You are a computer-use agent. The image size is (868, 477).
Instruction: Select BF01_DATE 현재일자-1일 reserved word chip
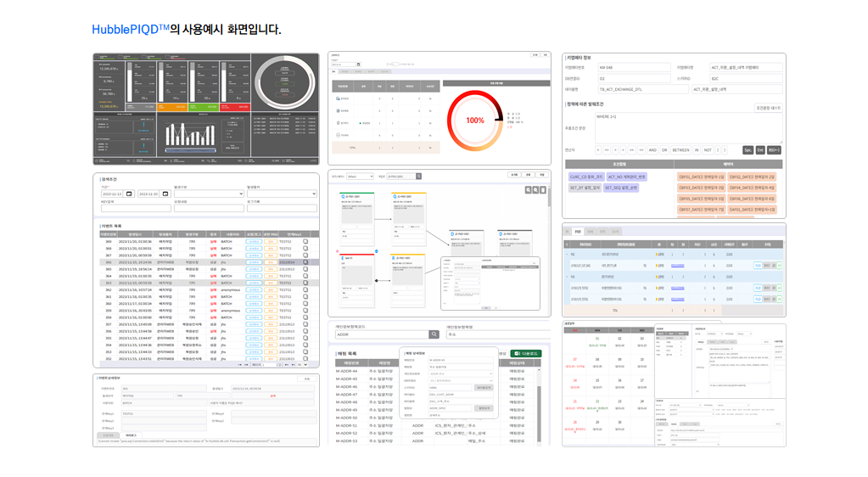(701, 177)
